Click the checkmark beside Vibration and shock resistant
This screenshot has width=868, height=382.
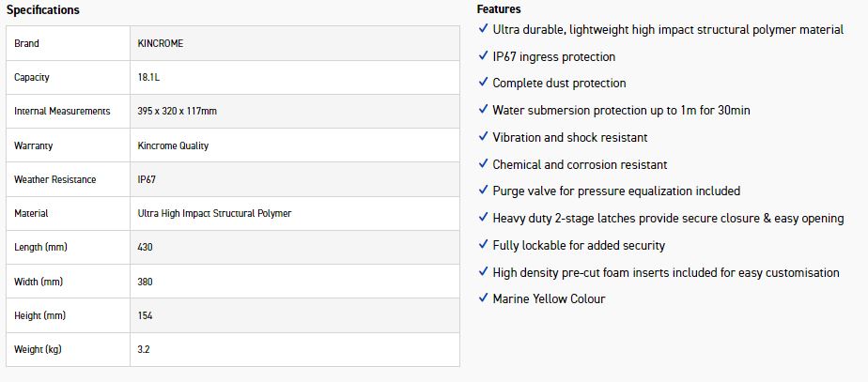coord(483,137)
